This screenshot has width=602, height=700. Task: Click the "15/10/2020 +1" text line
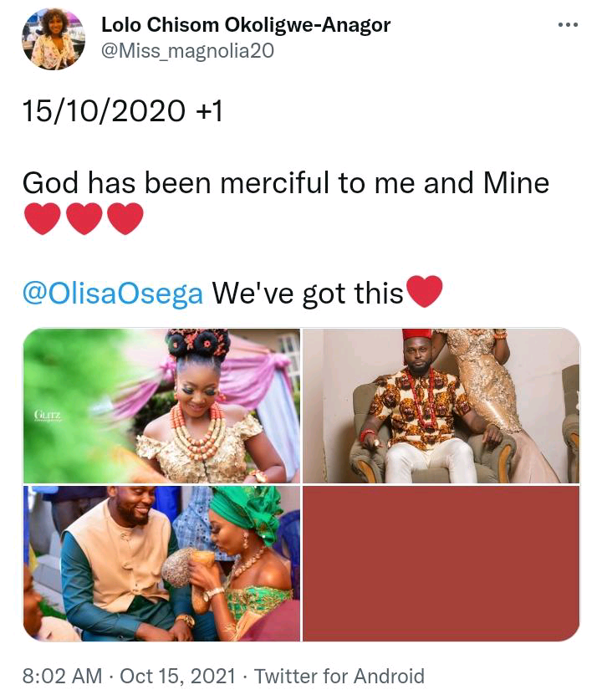(x=122, y=110)
